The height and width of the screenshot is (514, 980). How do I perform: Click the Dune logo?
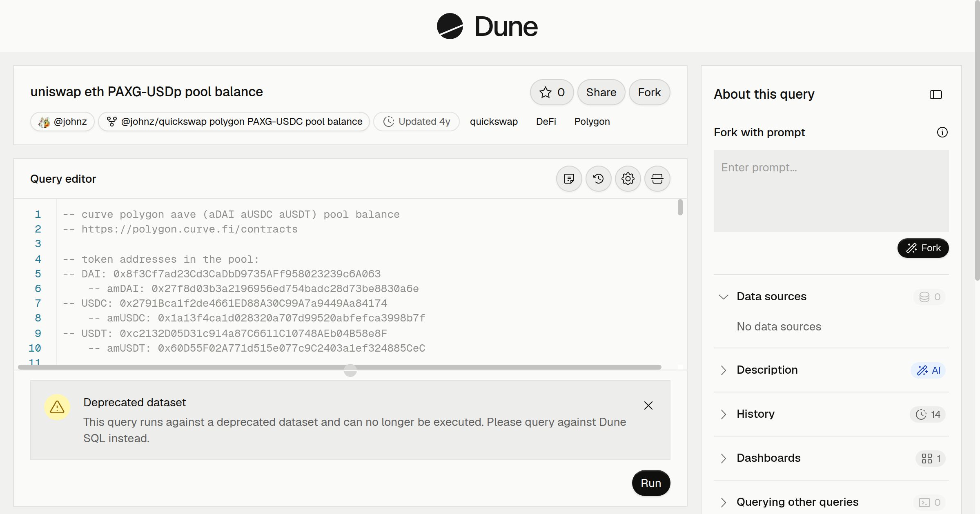(487, 26)
